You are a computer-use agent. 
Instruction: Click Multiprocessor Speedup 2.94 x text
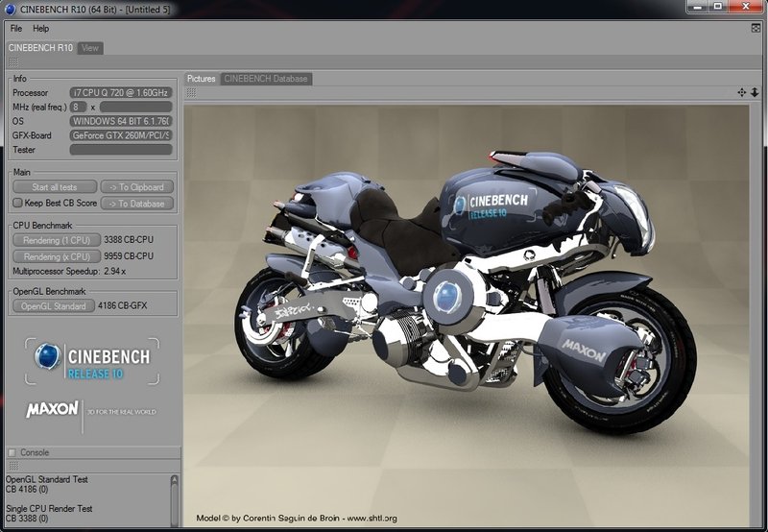point(69,271)
